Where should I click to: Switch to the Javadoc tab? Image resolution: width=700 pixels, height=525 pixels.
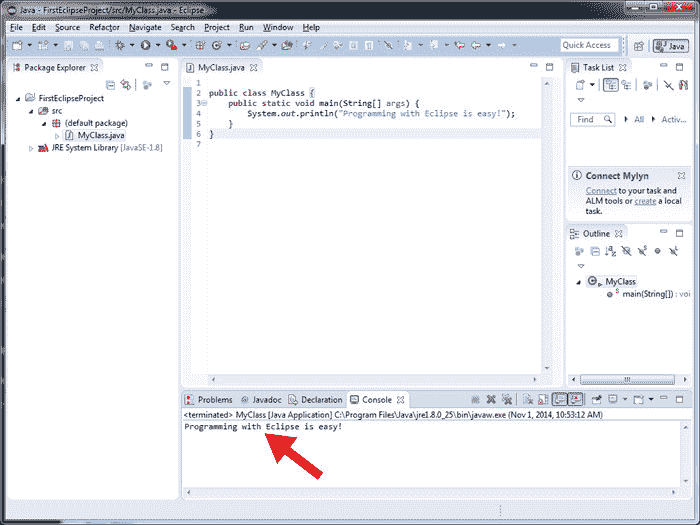261,400
